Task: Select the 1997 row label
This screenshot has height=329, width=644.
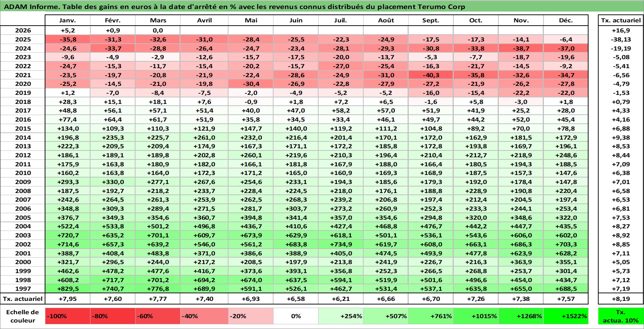Action: [23, 289]
